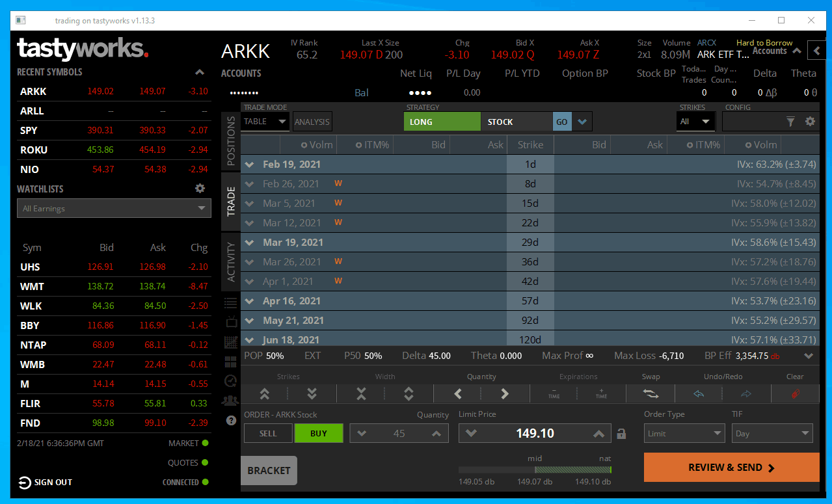
Task: Toggle the BRACKET order button
Action: [x=269, y=470]
